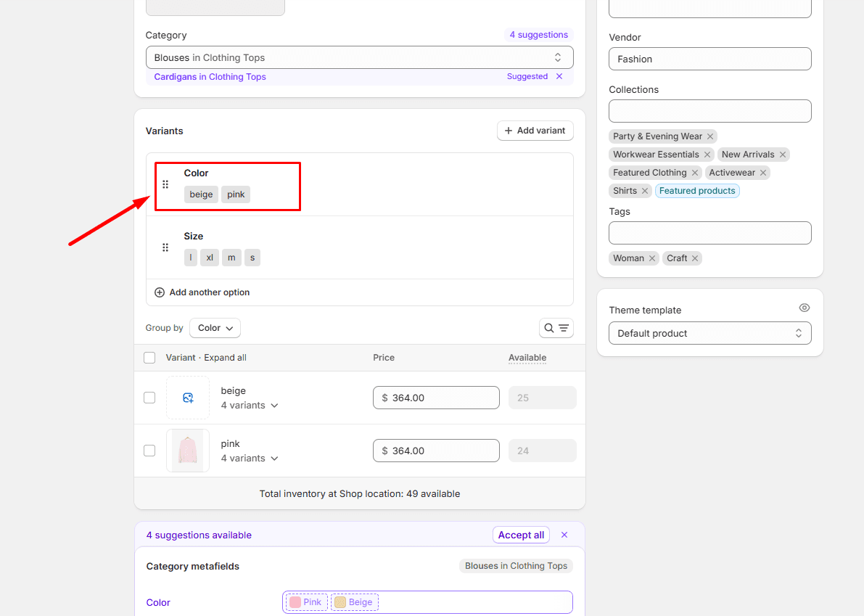
Task: Dismiss the suggested Cardigans category
Action: coord(559,76)
